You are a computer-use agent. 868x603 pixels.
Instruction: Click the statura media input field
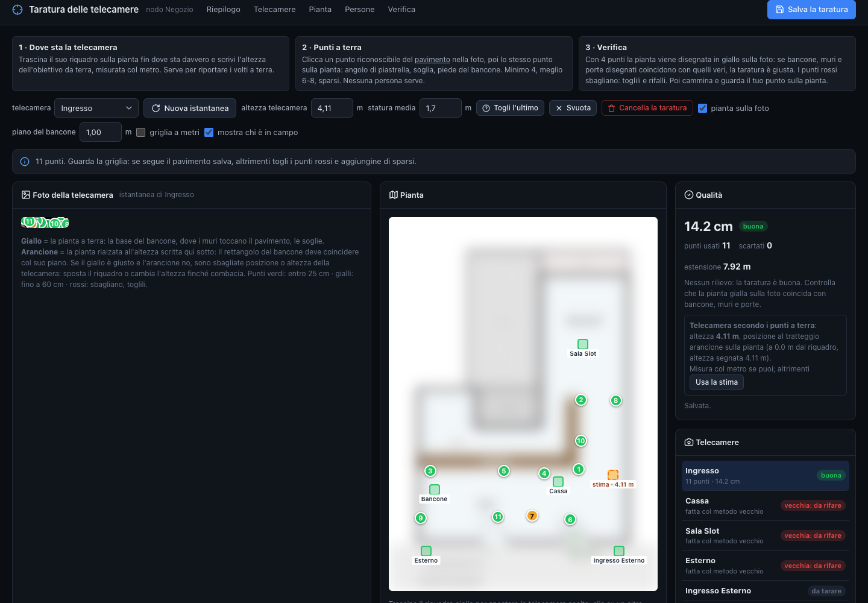pos(441,108)
